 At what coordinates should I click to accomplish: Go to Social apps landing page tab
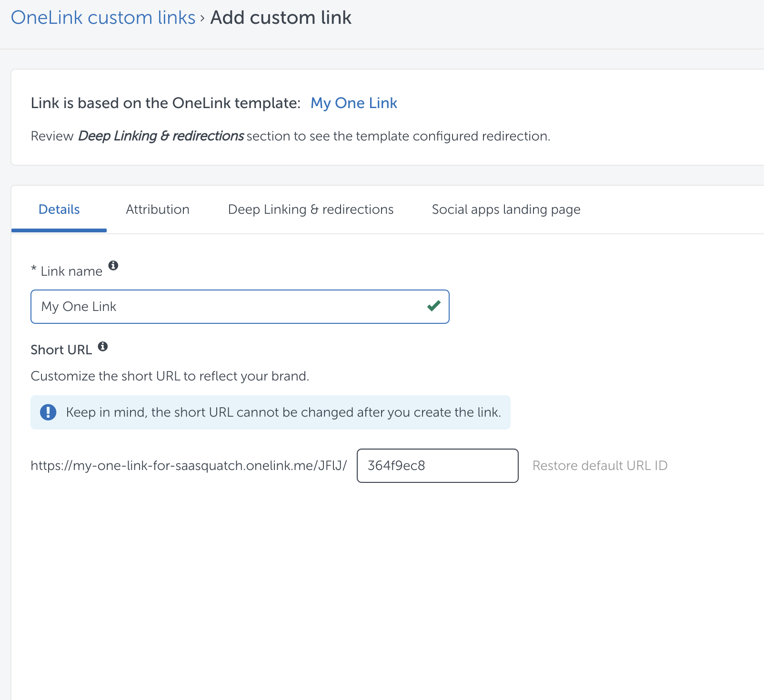coord(506,210)
